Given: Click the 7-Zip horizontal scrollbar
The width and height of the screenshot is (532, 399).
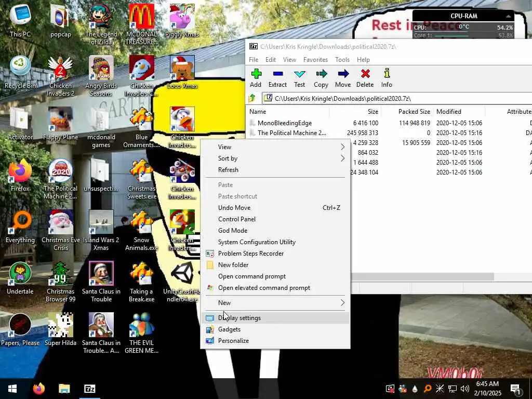Looking at the screenshot, I should [x=422, y=276].
